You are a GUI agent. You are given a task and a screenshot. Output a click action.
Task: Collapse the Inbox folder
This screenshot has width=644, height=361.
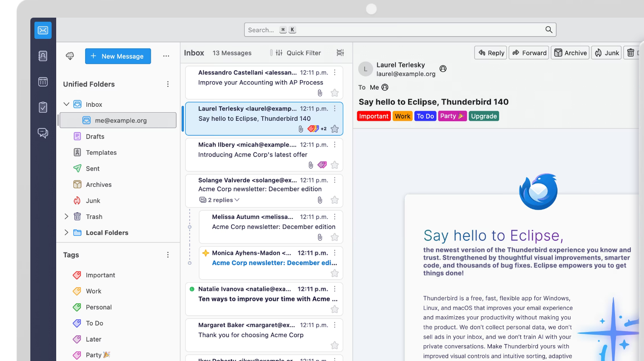66,104
